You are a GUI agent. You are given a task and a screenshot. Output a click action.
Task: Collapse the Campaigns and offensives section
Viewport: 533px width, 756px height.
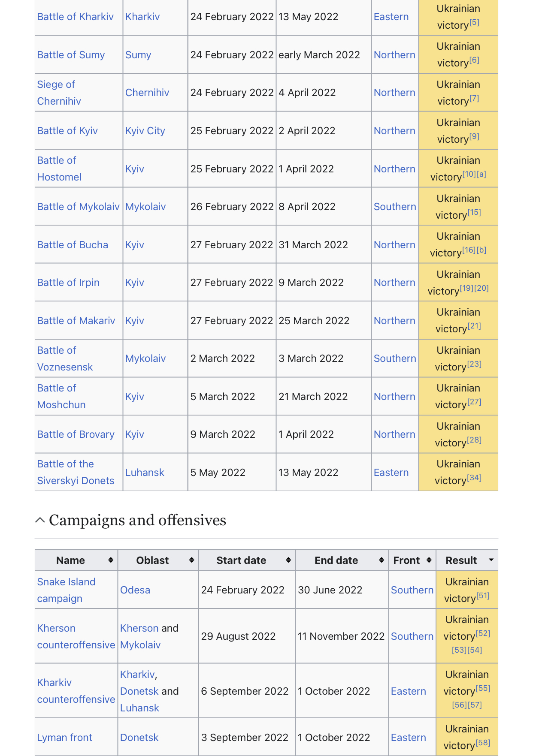40,520
